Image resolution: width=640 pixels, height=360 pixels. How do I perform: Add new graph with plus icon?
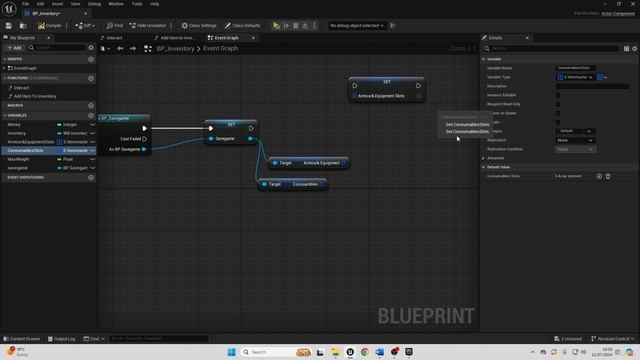91,59
